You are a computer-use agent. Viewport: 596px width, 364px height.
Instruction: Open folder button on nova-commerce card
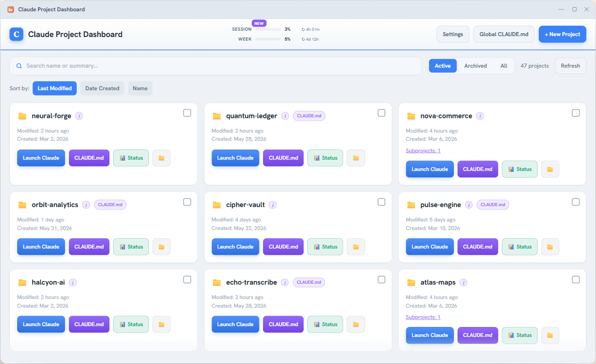550,169
